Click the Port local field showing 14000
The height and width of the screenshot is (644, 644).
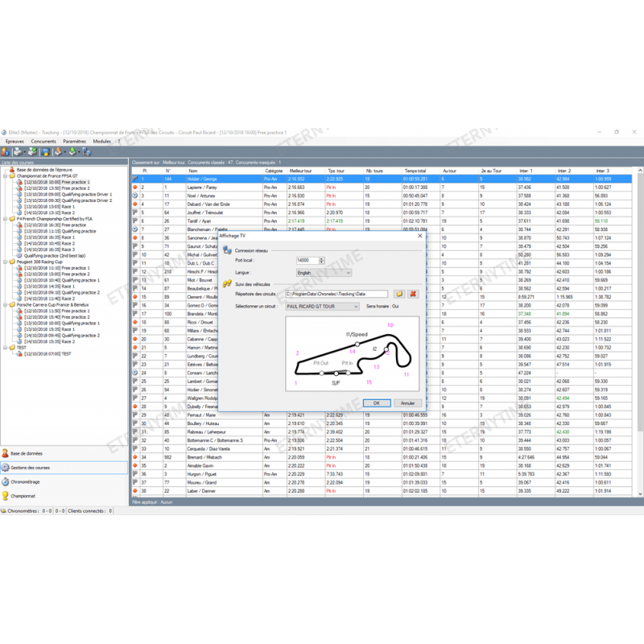(x=308, y=260)
